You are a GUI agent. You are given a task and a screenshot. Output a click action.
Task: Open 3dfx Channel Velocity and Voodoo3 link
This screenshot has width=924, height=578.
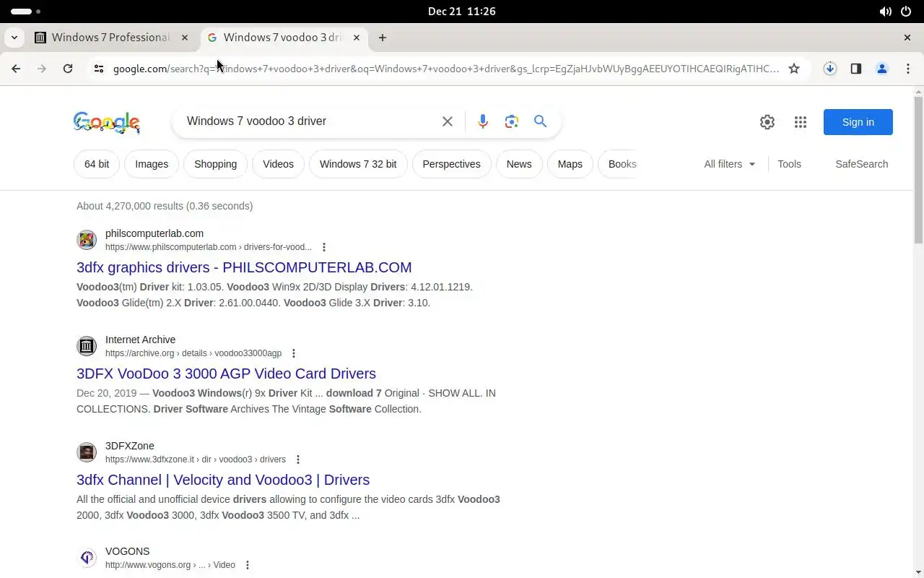point(223,480)
